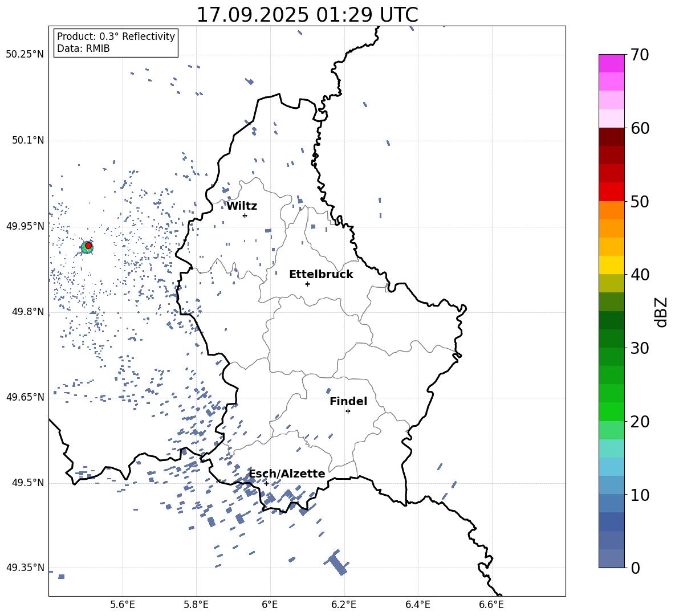Click the 6.4°E longitude label
The image size is (675, 616).
coord(417,605)
